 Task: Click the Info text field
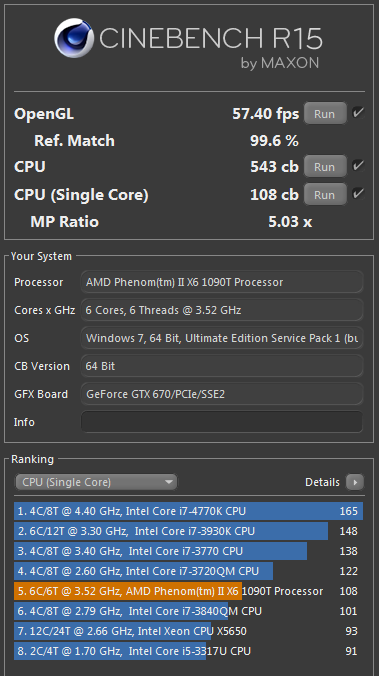point(222,422)
